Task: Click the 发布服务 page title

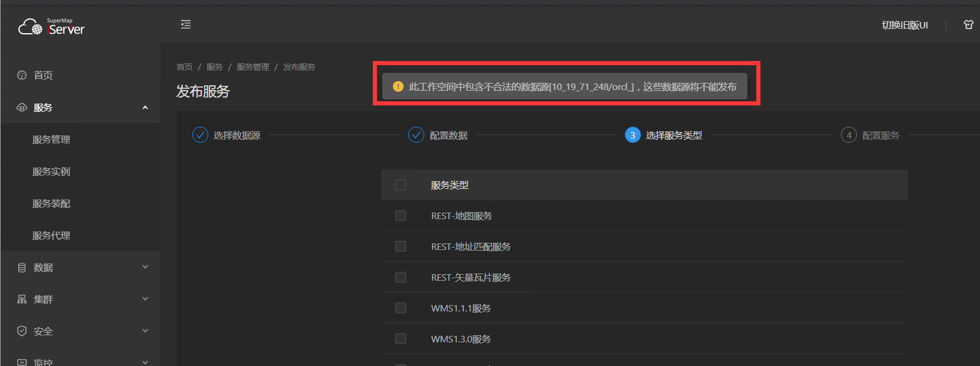Action: tap(203, 91)
